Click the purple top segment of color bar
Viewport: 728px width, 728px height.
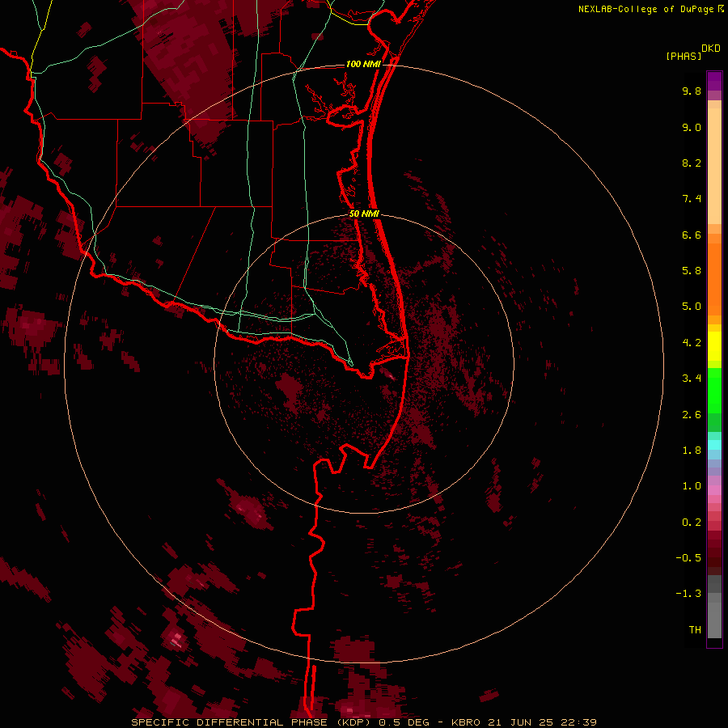(x=714, y=81)
